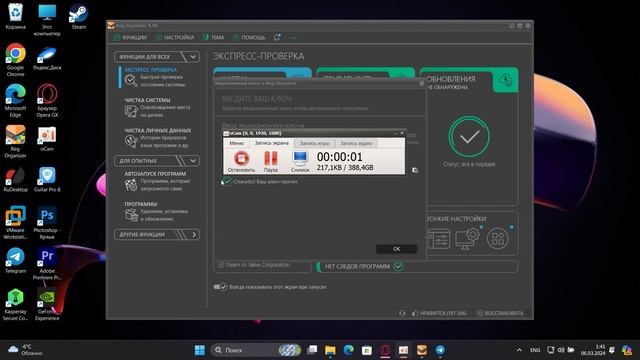This screenshot has height=360, width=640.
Task: Open the RuDesktop desktop shortcut
Action: [x=16, y=179]
